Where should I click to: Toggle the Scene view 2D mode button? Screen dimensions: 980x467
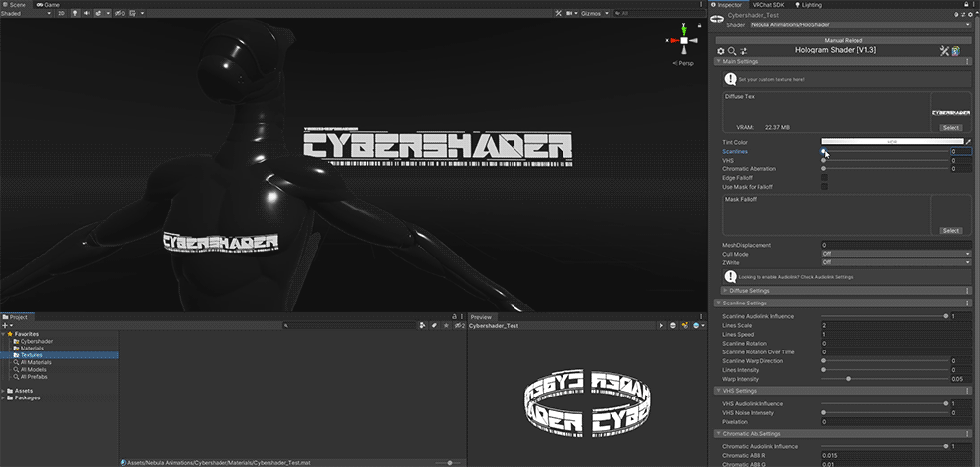[x=61, y=14]
